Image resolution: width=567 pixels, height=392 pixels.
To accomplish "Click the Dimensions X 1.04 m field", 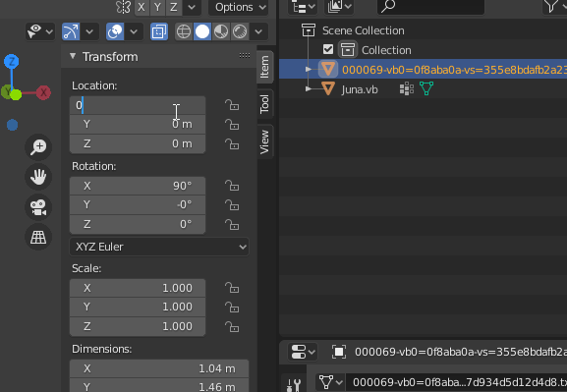I will [159, 368].
